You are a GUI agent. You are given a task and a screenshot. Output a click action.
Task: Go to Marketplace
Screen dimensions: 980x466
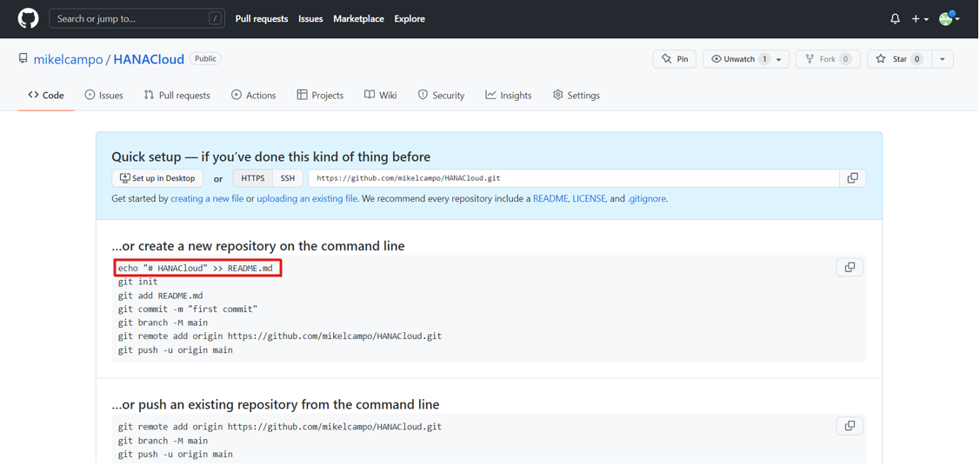[x=359, y=19]
